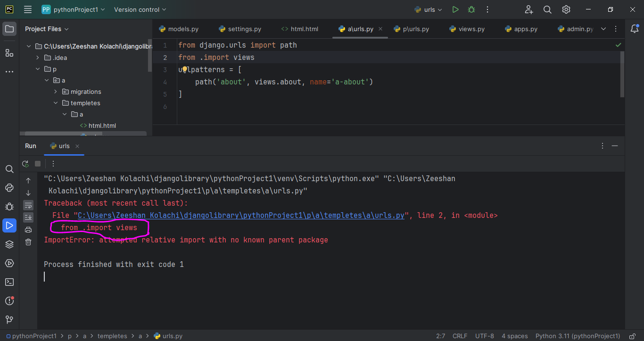Open IDE settings gear icon
644x341 pixels.
(566, 9)
